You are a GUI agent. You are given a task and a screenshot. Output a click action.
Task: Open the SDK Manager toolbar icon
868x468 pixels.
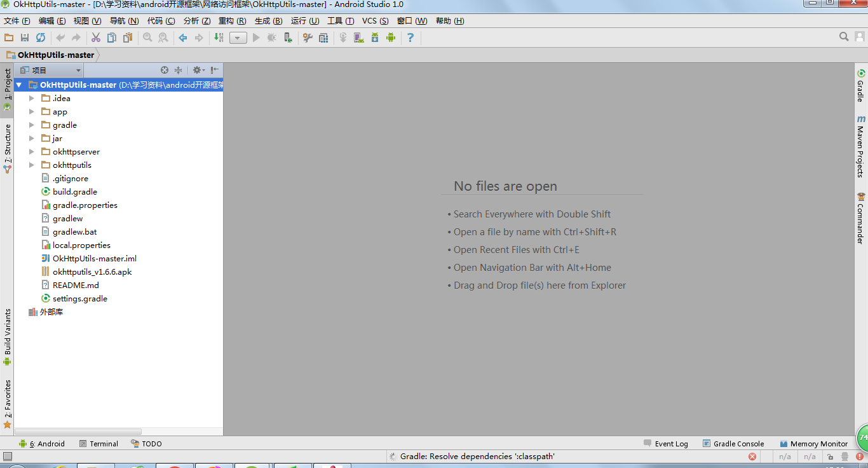(x=375, y=38)
